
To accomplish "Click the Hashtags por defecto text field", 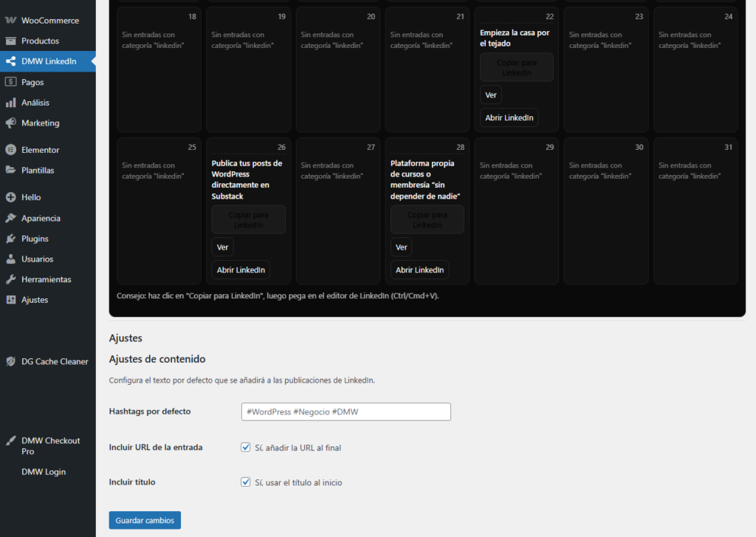I will tap(346, 411).
